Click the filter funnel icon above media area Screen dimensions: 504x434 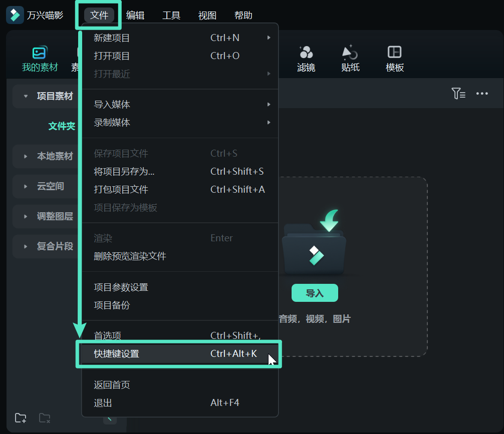click(458, 93)
